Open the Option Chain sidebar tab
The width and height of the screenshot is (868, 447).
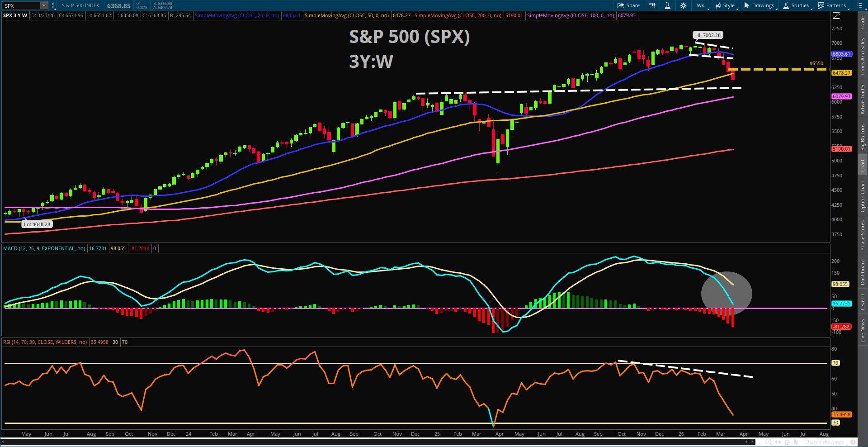pyautogui.click(x=863, y=196)
